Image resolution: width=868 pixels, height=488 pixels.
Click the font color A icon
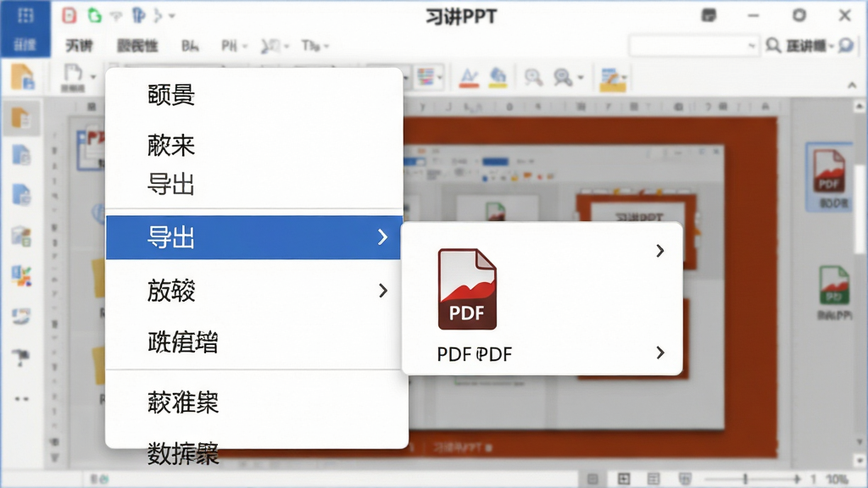coord(469,77)
